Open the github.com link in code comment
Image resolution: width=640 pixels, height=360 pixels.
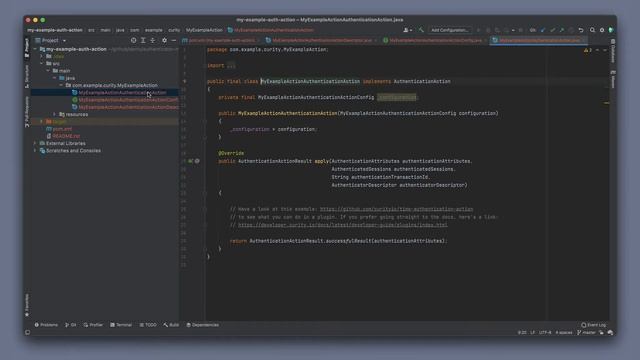tap(396, 209)
